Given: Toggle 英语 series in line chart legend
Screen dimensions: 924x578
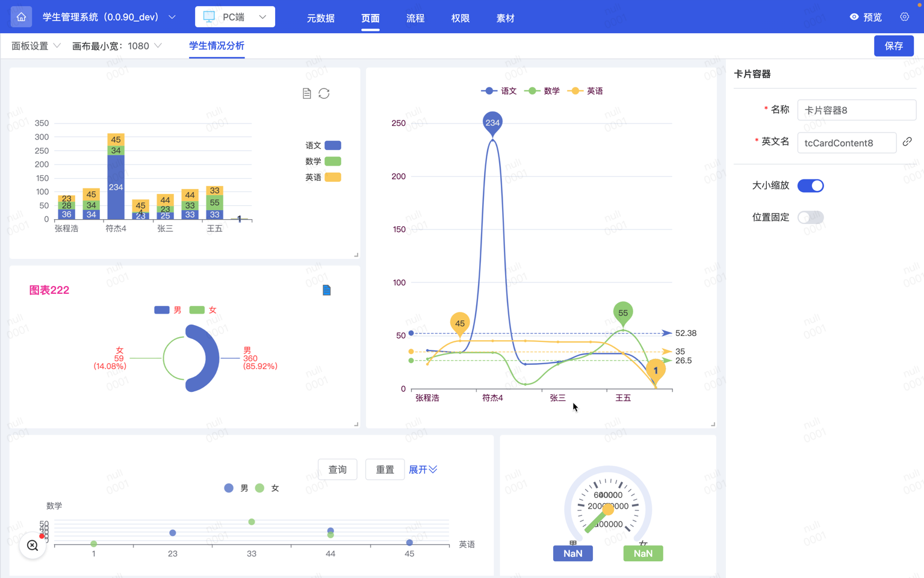Looking at the screenshot, I should [x=585, y=91].
